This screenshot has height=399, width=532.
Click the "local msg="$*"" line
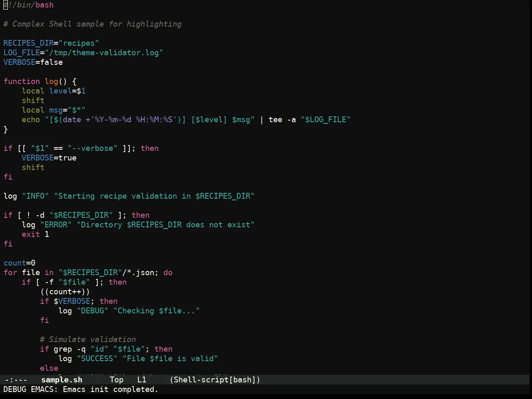point(54,110)
